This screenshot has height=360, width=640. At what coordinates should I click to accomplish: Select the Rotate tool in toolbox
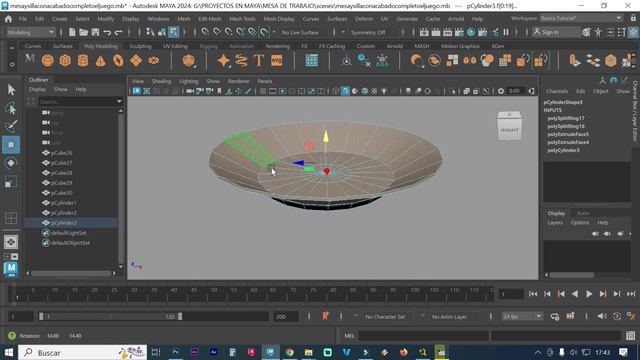pyautogui.click(x=11, y=163)
